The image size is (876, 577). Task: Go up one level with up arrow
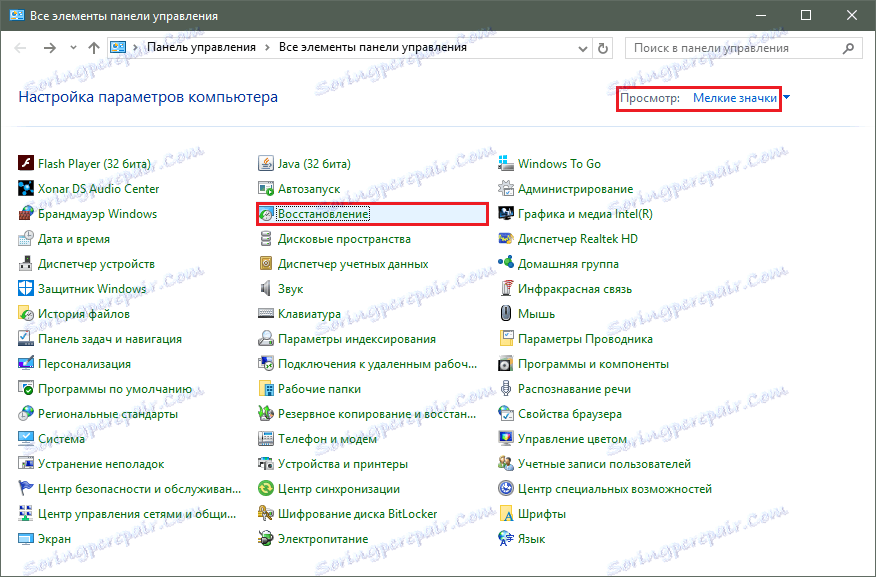(94, 48)
